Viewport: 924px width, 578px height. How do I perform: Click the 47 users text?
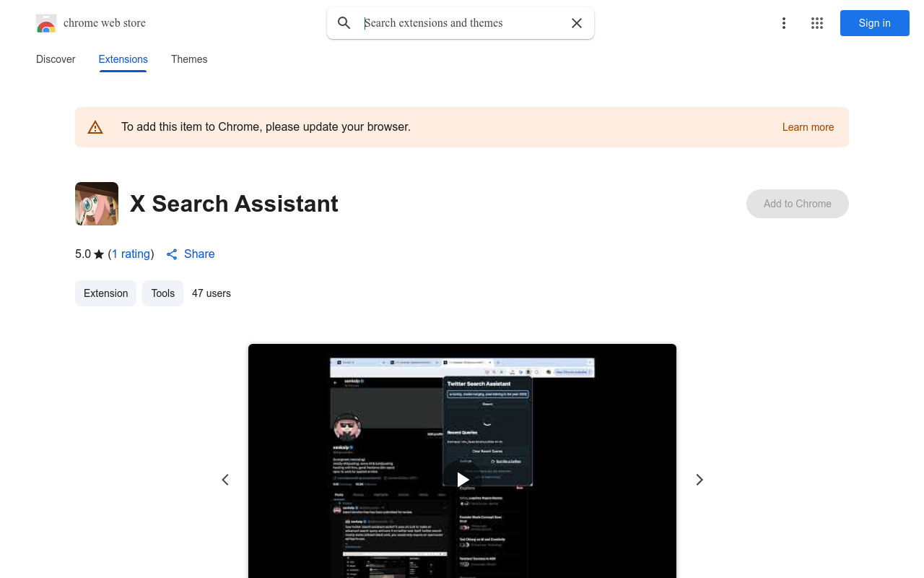coord(212,293)
